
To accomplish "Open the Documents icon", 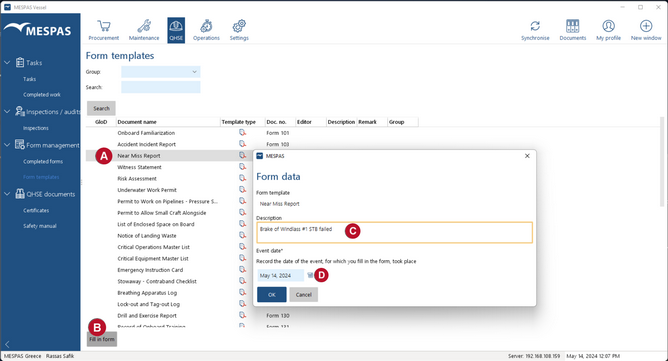I will coord(573,30).
